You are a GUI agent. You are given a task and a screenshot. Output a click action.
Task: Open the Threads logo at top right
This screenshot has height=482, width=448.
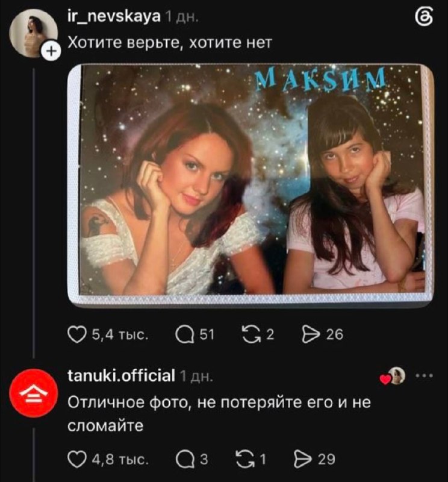[424, 17]
